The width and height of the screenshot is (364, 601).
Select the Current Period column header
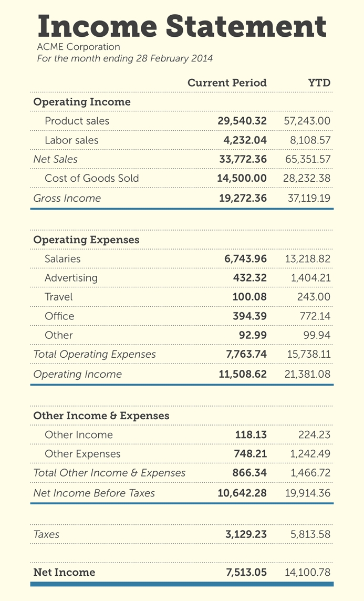pos(227,83)
